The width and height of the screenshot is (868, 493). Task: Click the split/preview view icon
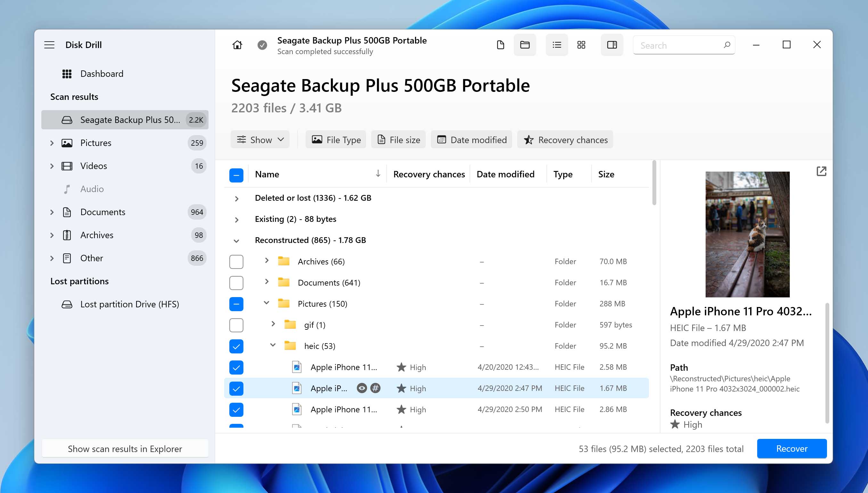(x=610, y=45)
